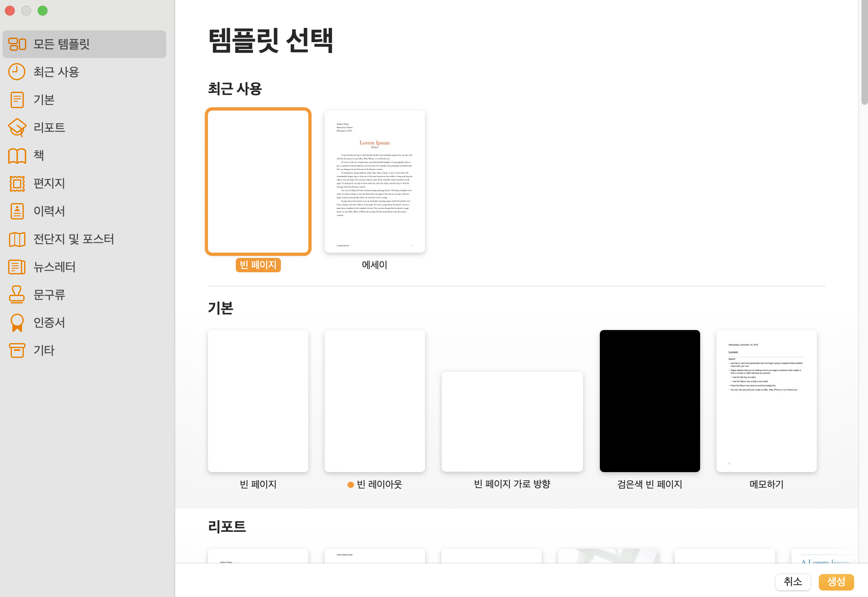Choose the 빈 페이지 thumbnail under 기본
This screenshot has height=597, width=868.
(x=258, y=401)
